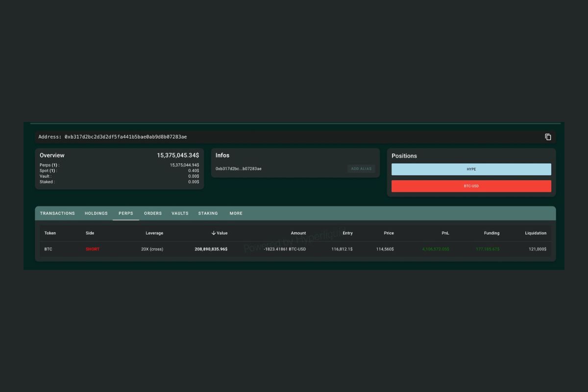Viewport: 588px width, 392px height.
Task: Click the sort arrow beside the Value column
Action: point(214,233)
